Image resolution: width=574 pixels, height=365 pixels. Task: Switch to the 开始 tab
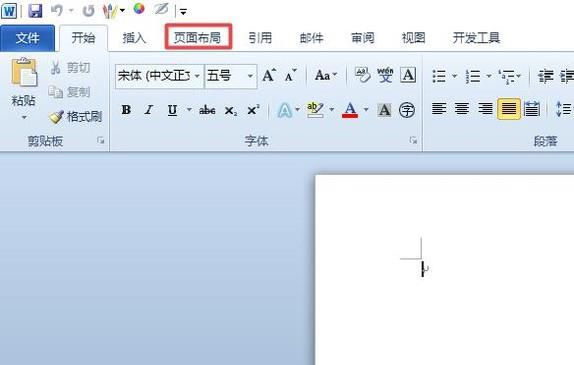click(x=83, y=38)
